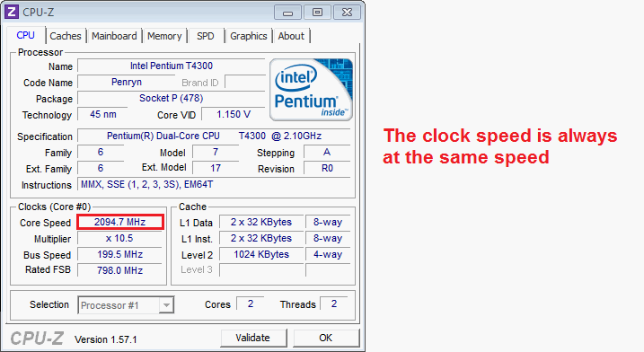Viewport: 644px width, 352px height.
Task: Click the Threads value 2
Action: 334,304
